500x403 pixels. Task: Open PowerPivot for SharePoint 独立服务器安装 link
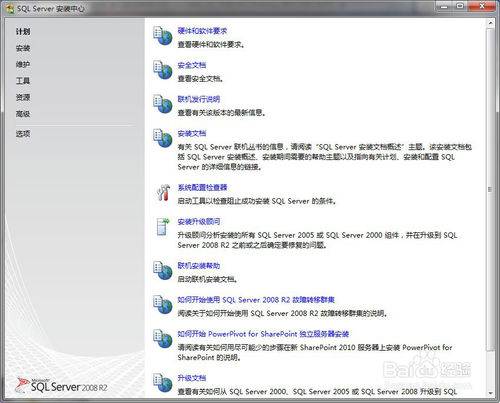263,334
